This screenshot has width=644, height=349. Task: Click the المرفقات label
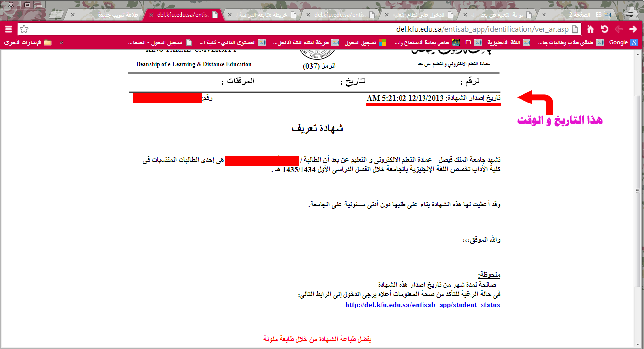coord(238,81)
